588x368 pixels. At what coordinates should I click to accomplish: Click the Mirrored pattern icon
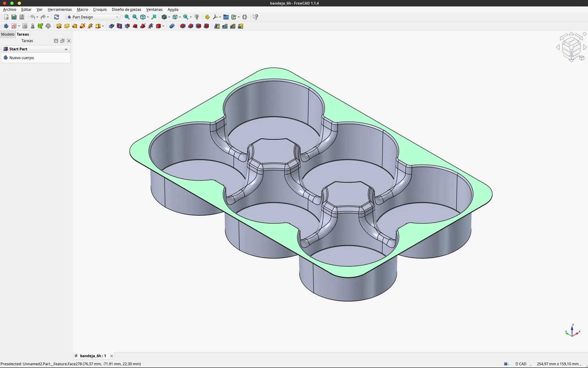pos(217,26)
